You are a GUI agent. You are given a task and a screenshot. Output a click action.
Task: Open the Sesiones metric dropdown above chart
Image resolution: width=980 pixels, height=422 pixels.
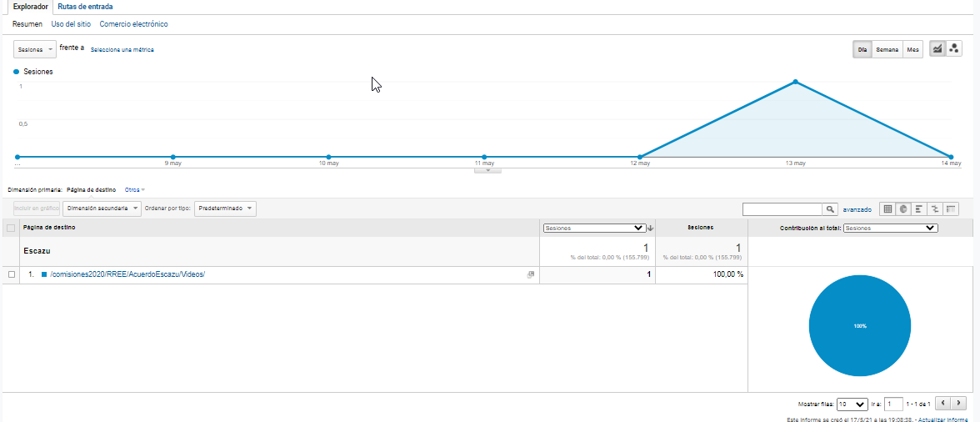pyautogui.click(x=34, y=48)
